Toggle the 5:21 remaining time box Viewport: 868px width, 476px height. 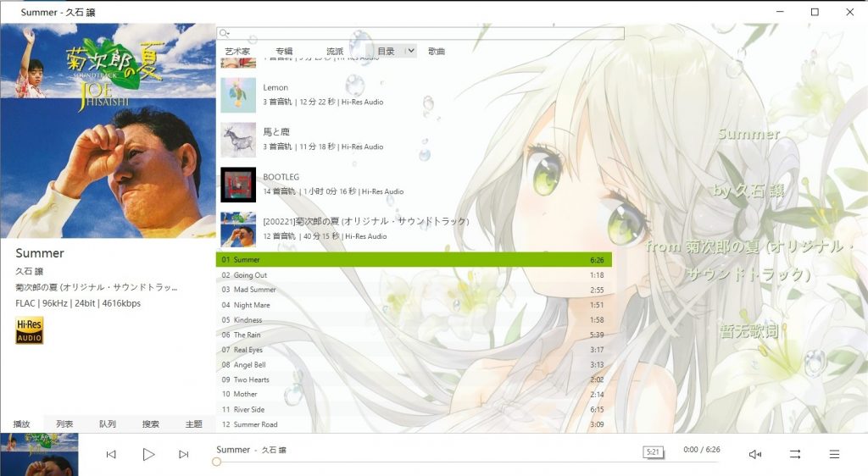click(x=654, y=451)
